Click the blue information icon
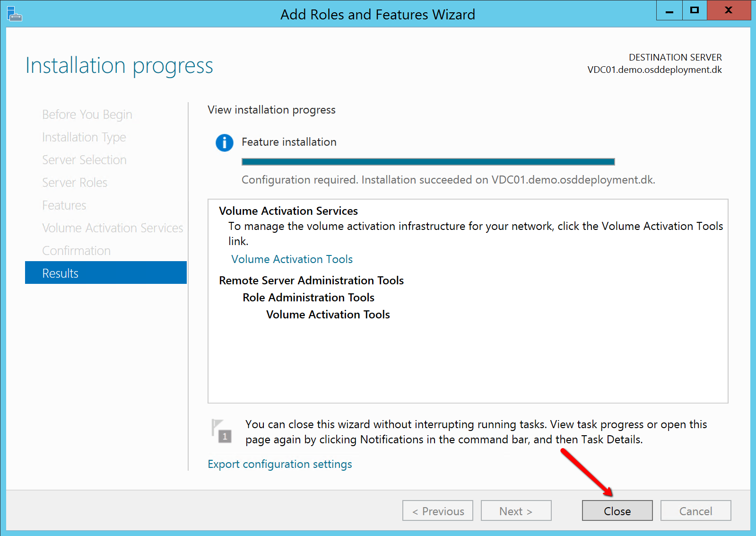 tap(225, 142)
